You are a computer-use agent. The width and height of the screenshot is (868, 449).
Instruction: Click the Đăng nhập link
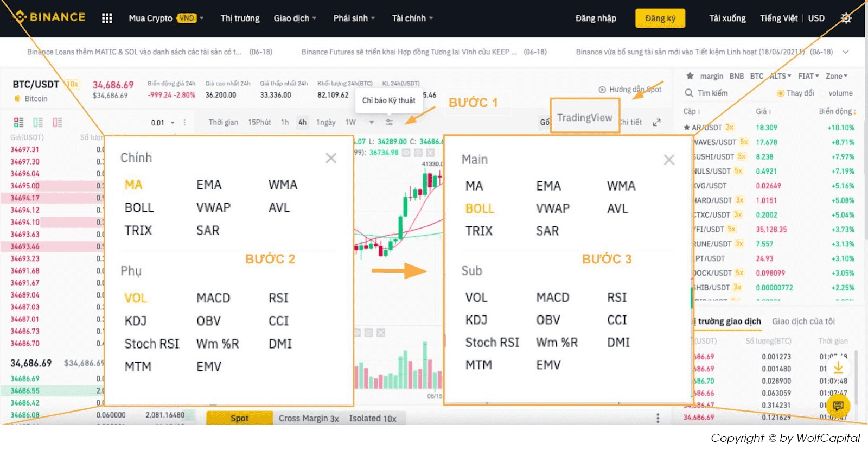tap(596, 18)
